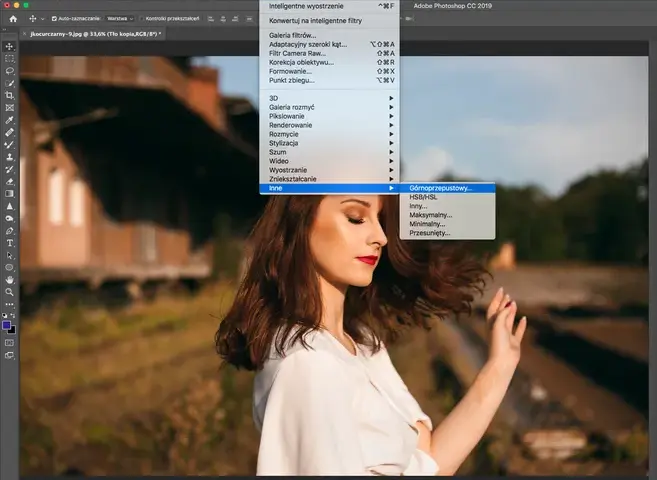Screen dimensions: 657x480
Task: Toggle Kontrolki przekształceń checkbox
Action: (142, 18)
